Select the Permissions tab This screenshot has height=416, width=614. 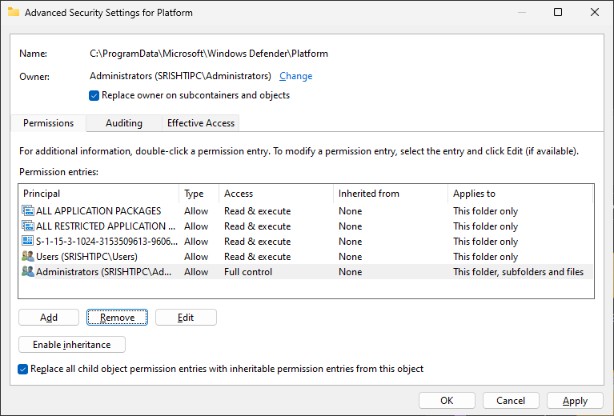[x=48, y=123]
